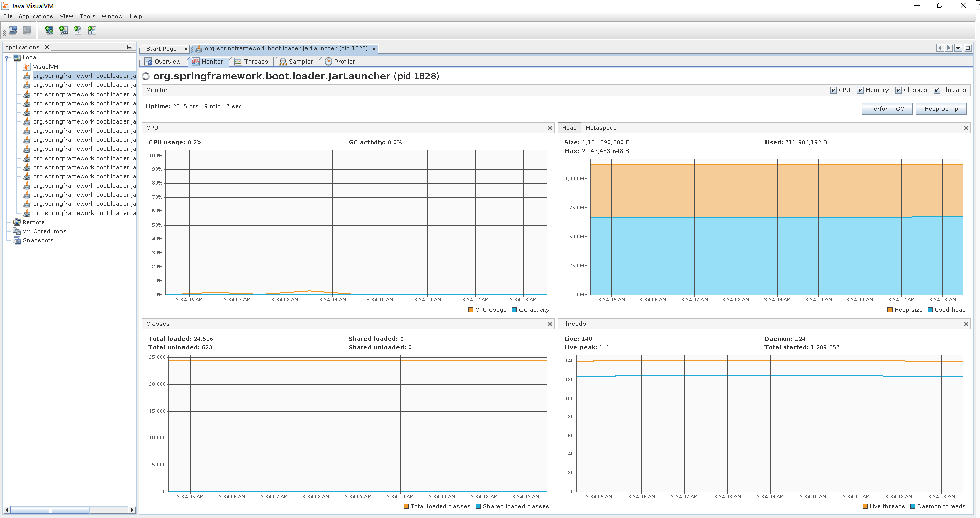Viewport: 980px width, 518px height.
Task: Open the Help menu
Action: point(136,16)
